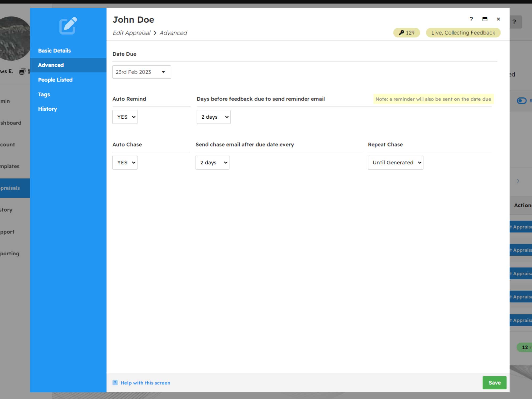This screenshot has height=399, width=532.
Task: Open the People Listed section
Action: (x=55, y=80)
